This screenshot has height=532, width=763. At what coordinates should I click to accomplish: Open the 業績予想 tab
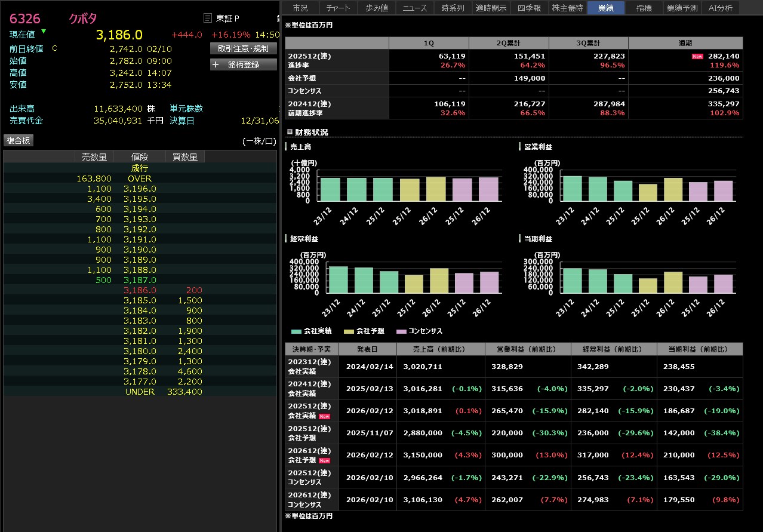(682, 8)
